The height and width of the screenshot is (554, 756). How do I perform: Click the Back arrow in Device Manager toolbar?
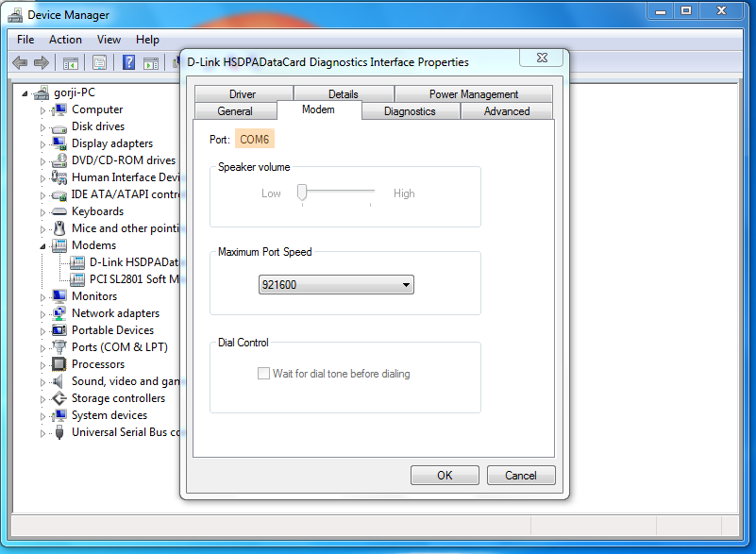(x=20, y=62)
